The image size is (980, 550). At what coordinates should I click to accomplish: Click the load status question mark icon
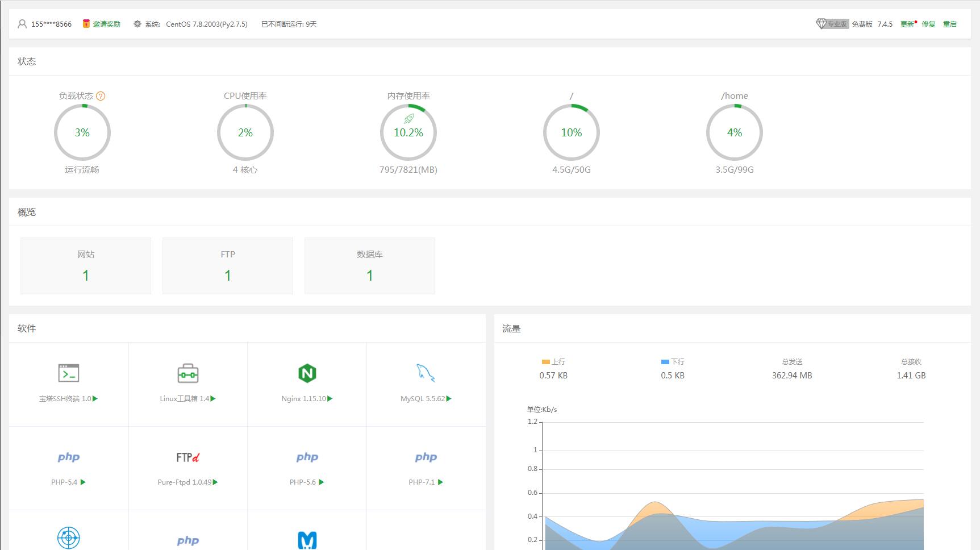point(101,96)
